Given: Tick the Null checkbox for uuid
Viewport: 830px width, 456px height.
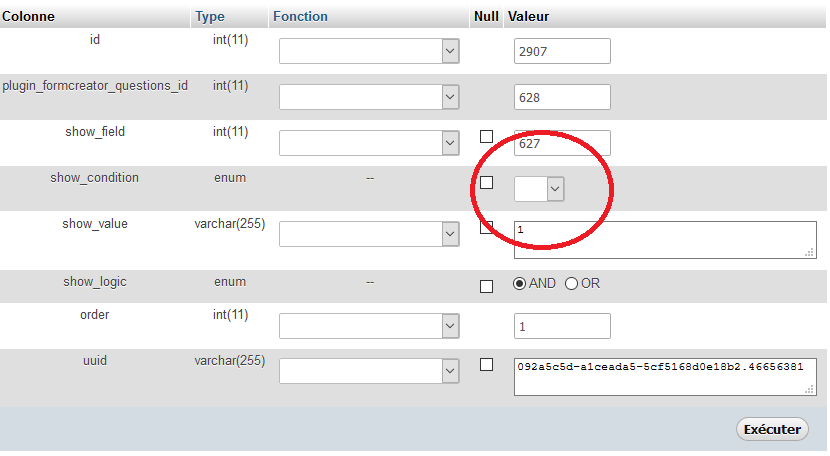Looking at the screenshot, I should [x=486, y=365].
